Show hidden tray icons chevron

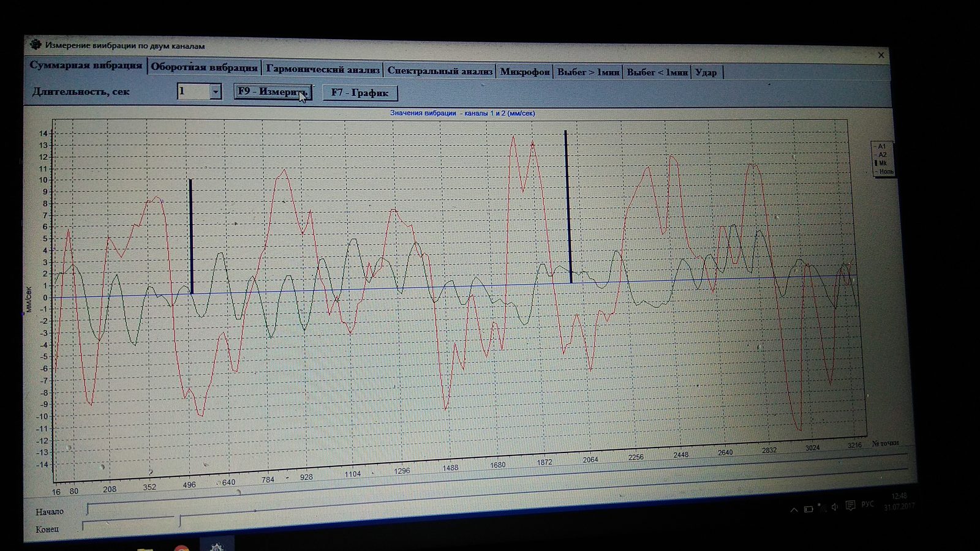(794, 509)
